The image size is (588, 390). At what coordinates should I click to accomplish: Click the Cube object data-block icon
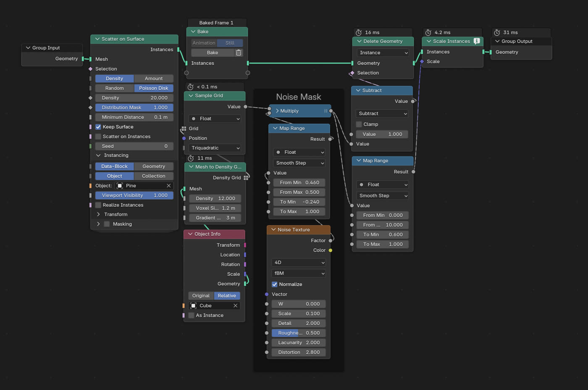pyautogui.click(x=194, y=306)
